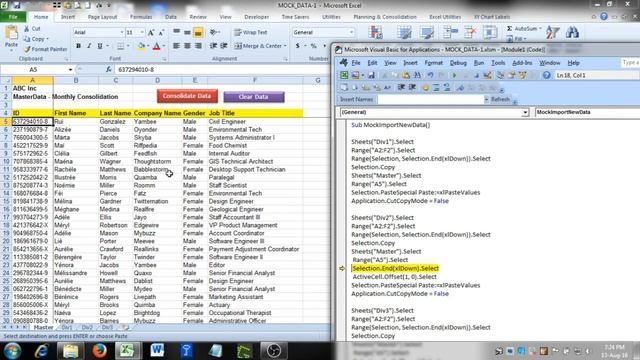Screen dimensions: 640x360
Task: Click the View Microsoft Excel icon in VBA toolbar
Action: tap(344, 75)
